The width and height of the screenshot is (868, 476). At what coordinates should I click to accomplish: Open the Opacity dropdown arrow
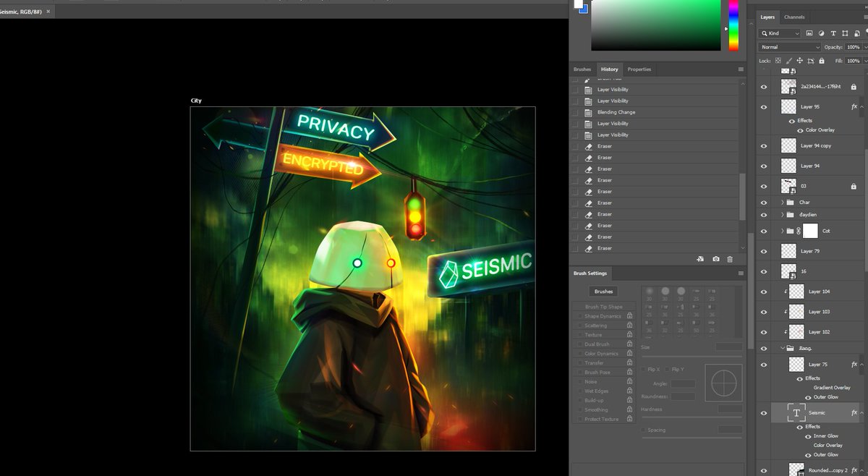[x=864, y=47]
